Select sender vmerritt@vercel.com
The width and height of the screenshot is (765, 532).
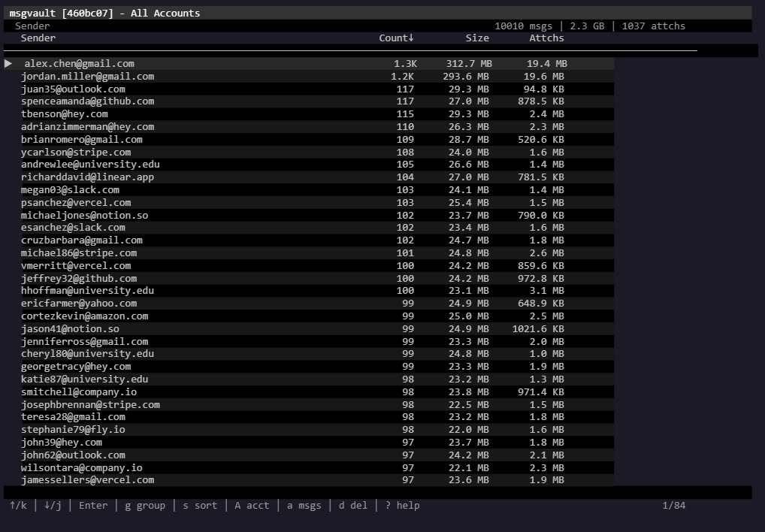(x=309, y=266)
